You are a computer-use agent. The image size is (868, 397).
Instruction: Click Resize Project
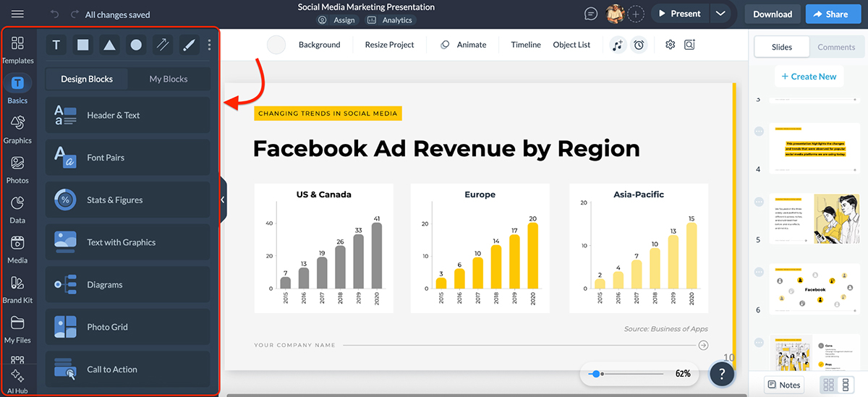389,45
